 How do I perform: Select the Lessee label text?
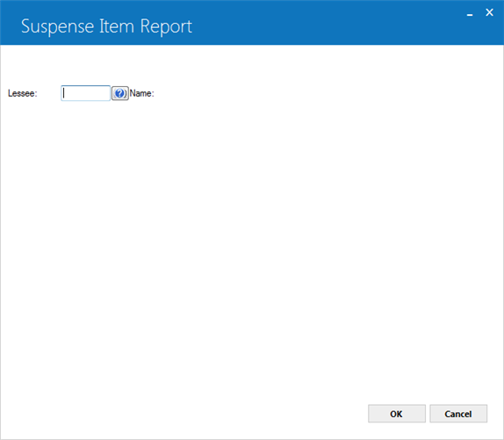pos(23,93)
